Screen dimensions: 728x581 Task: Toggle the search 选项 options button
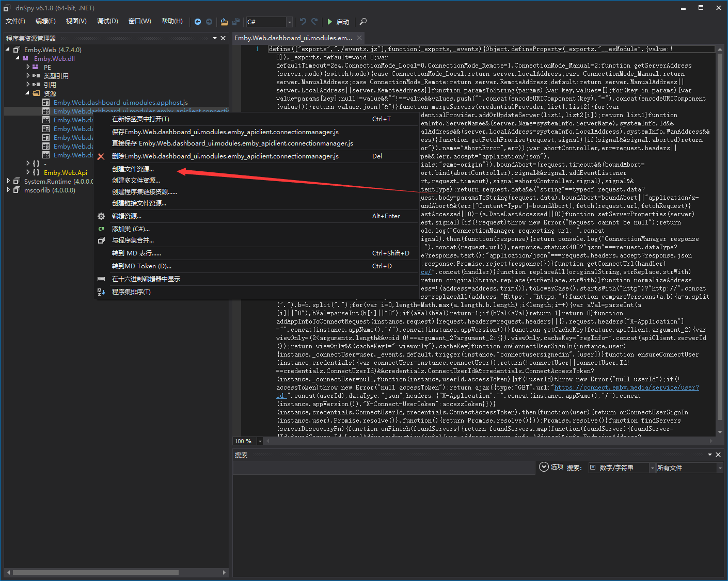551,467
